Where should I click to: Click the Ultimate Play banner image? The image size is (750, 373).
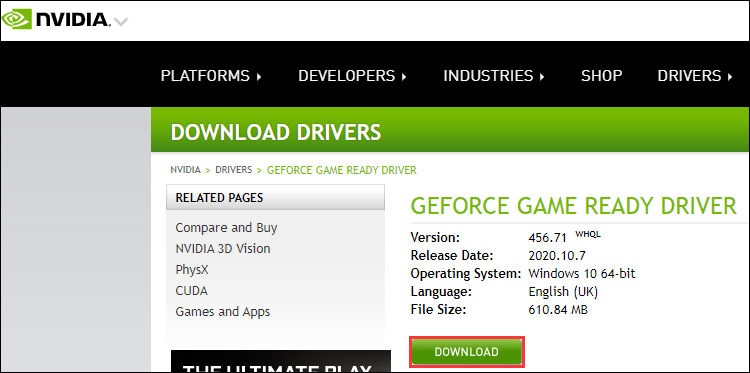[x=281, y=361]
